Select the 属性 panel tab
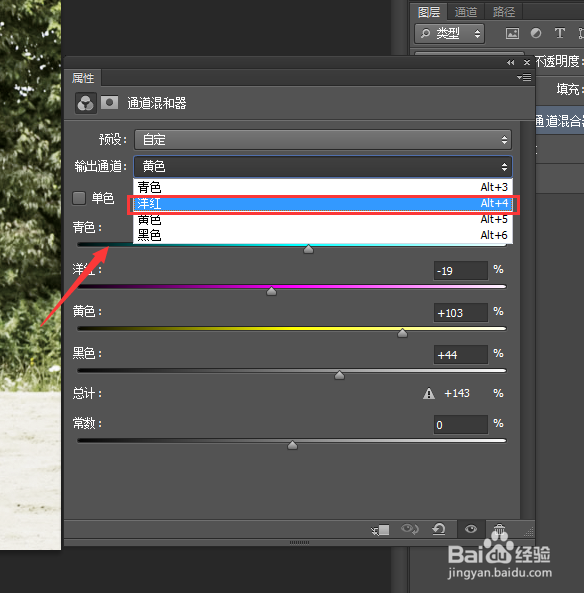Viewport: 584px width, 593px height. (83, 78)
